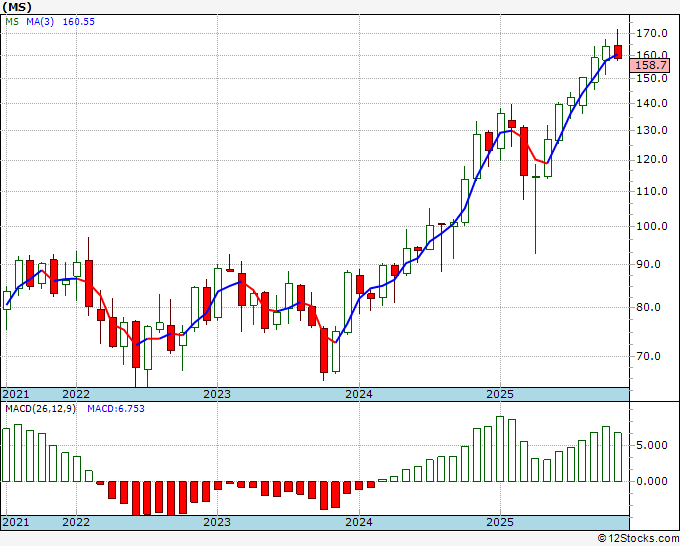Click 2021 on the price chart timeline
Image resolution: width=680 pixels, height=546 pixels.
[x=16, y=394]
